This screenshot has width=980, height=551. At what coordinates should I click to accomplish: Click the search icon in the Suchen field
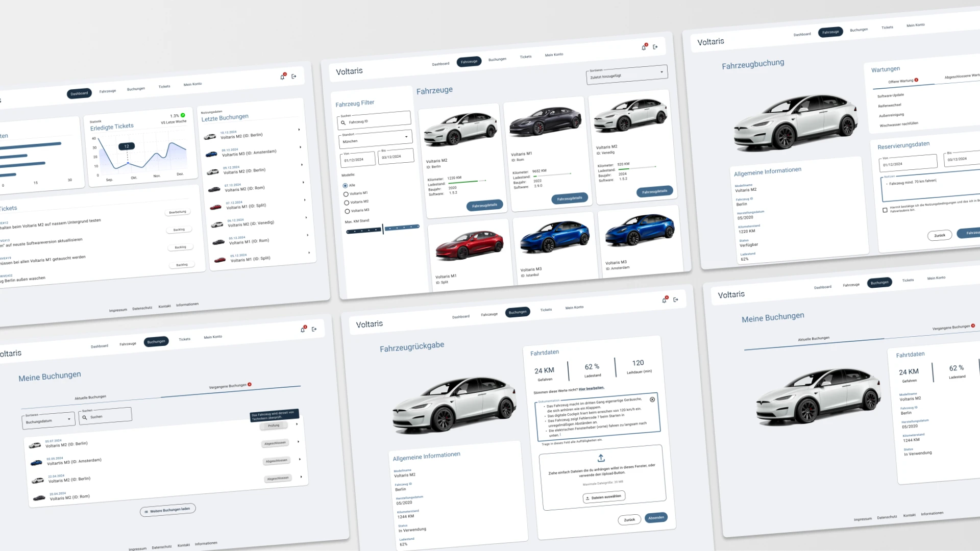(85, 417)
